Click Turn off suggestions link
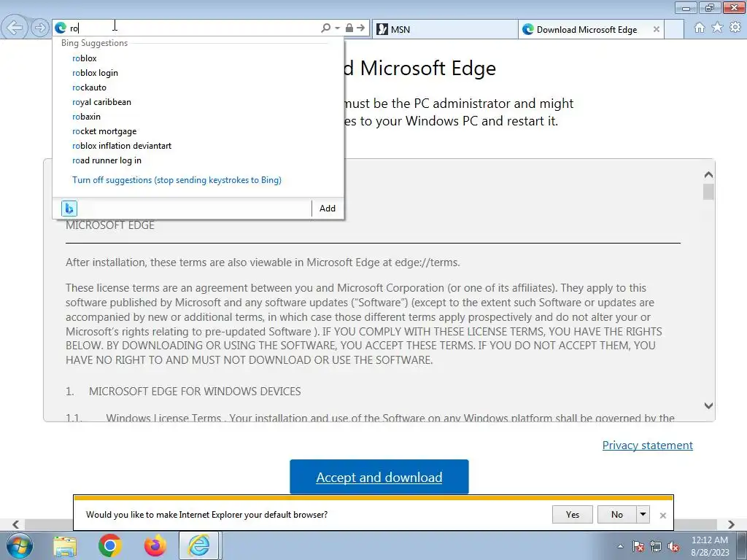This screenshot has height=560, width=747. 177,180
